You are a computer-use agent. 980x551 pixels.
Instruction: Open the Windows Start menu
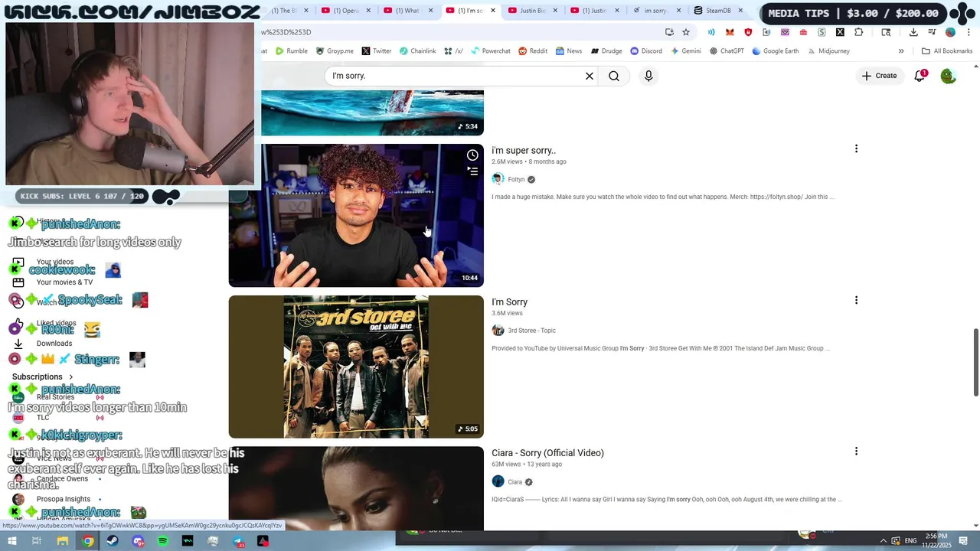[11, 541]
